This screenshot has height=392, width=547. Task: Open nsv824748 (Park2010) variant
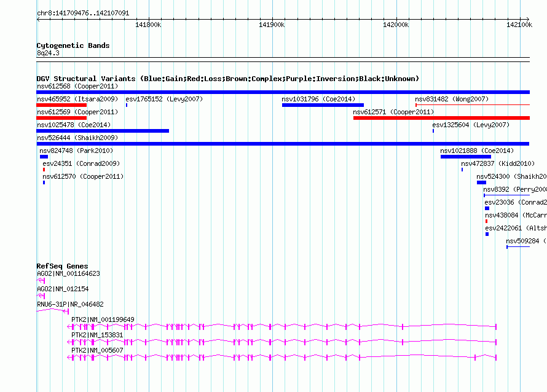click(x=76, y=151)
